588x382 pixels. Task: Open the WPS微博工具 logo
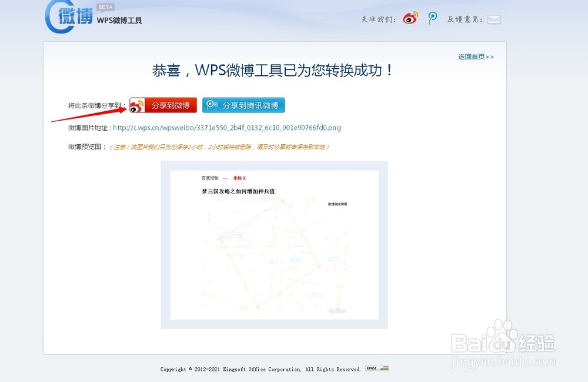(x=93, y=16)
